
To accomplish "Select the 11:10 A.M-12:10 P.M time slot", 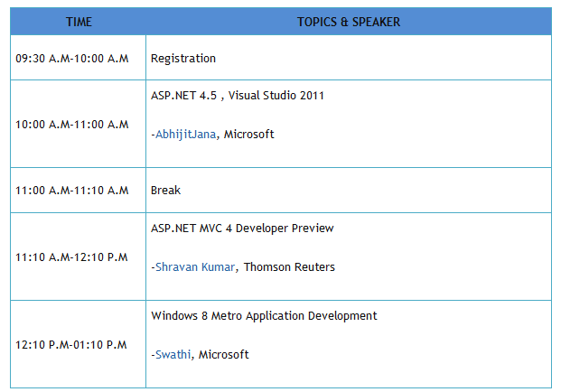I will click(x=72, y=257).
